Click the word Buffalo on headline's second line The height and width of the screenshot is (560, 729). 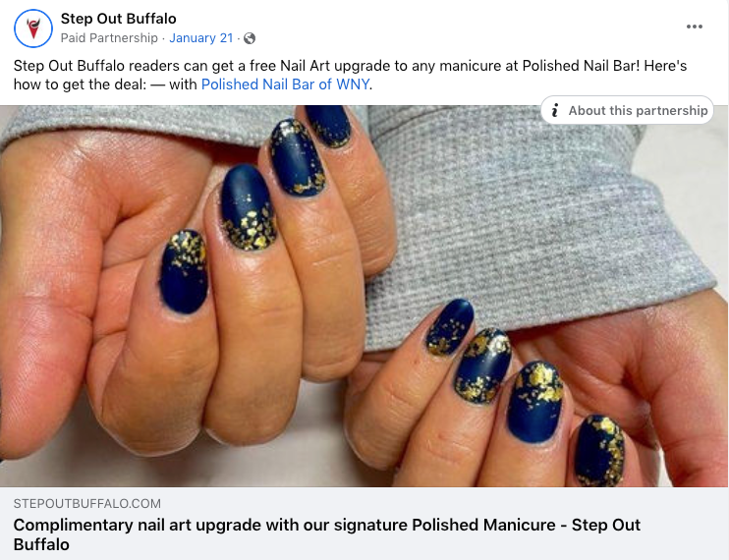click(41, 544)
